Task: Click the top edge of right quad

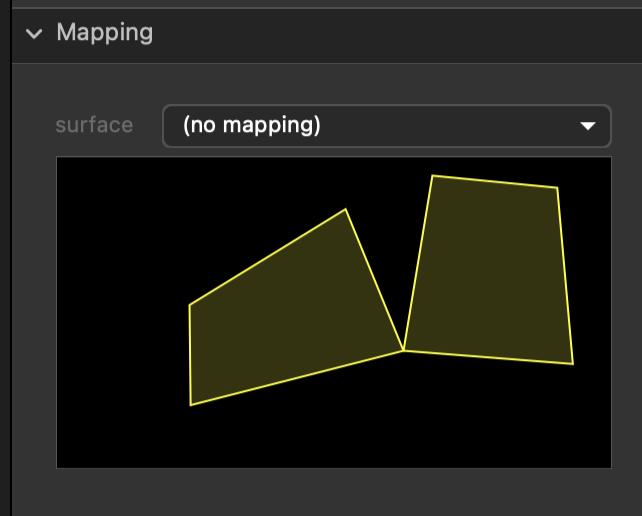Action: [495, 181]
